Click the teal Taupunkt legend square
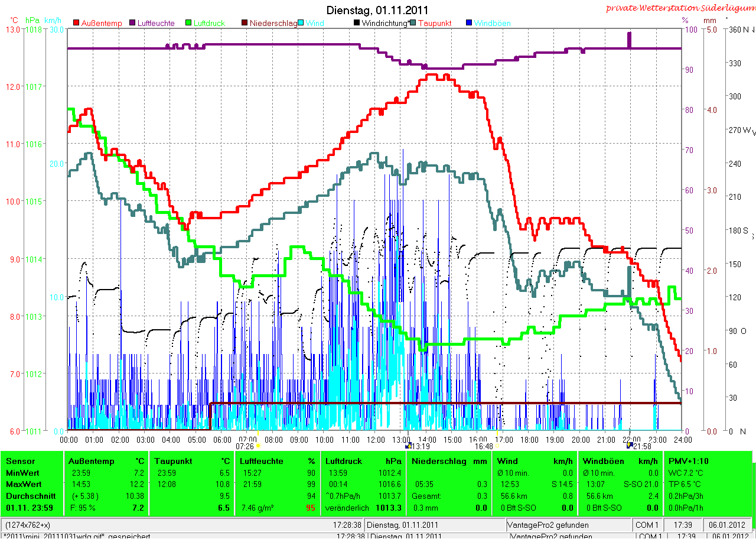 [x=413, y=23]
